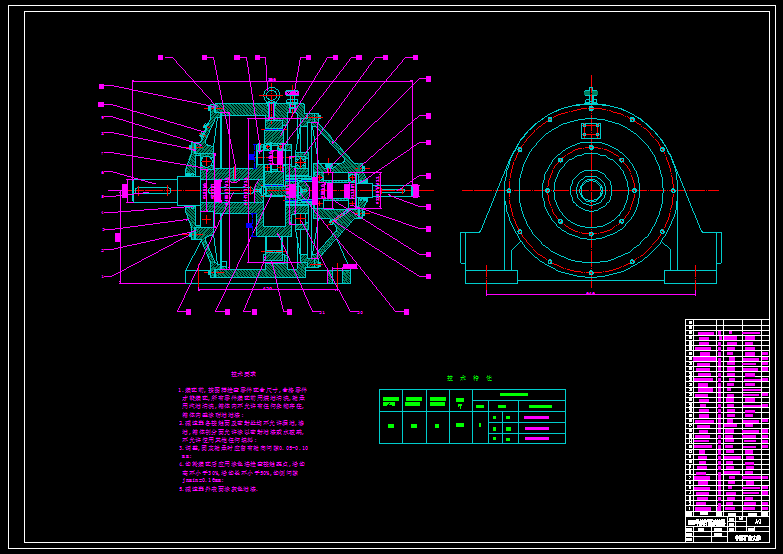The image size is (783, 554).
Task: Click the note containing "0.05~0.10" clearance
Action: click(x=244, y=452)
